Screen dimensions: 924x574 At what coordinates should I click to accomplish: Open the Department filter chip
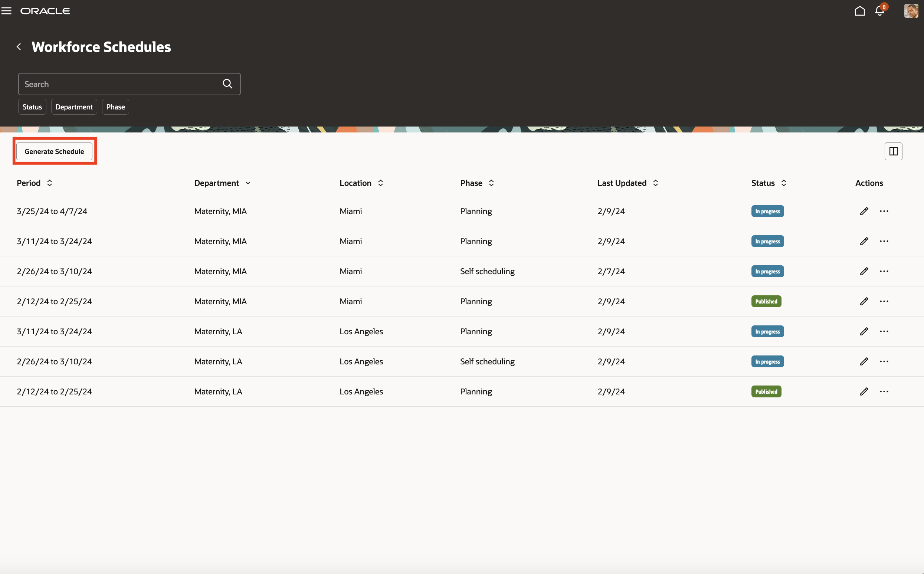(x=74, y=107)
